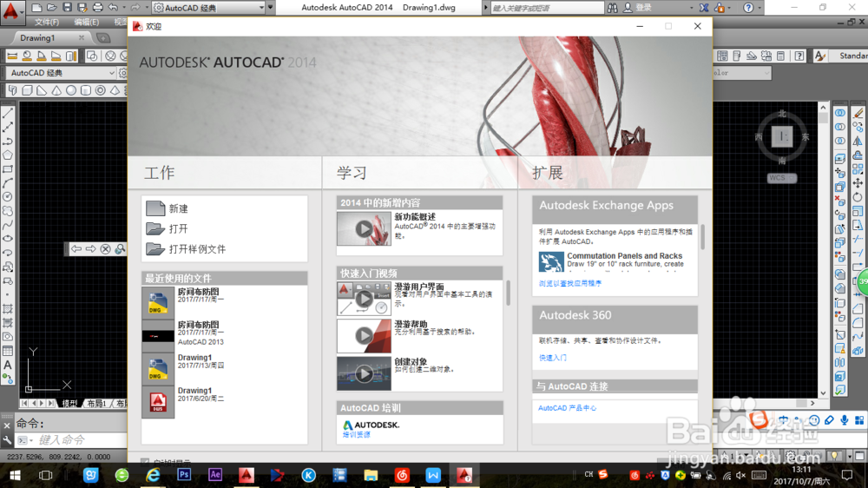Play the 漫游用户界面 video thumbnail

pos(364,299)
